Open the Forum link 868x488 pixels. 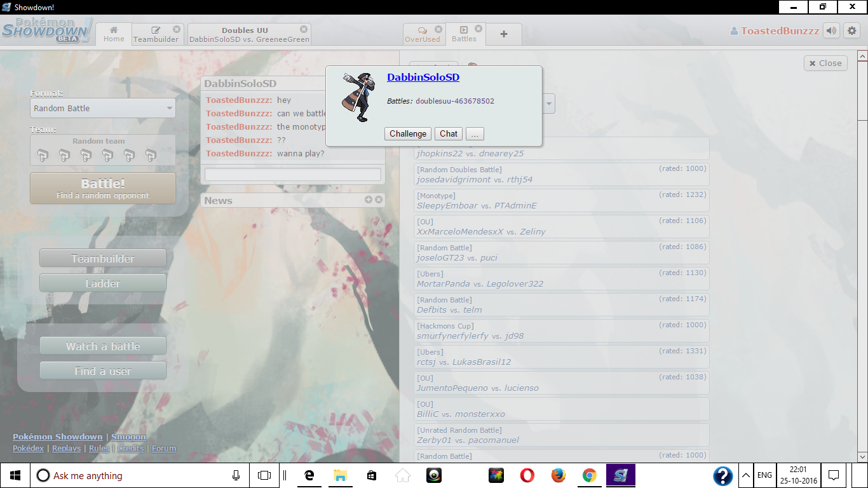(164, 448)
